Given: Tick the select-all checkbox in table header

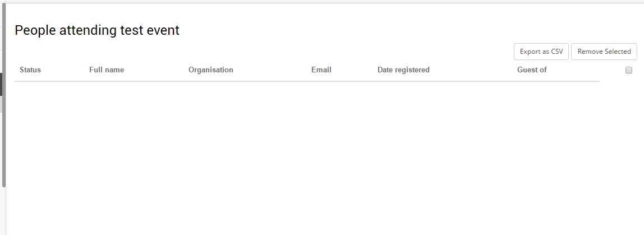Looking at the screenshot, I should [x=628, y=70].
